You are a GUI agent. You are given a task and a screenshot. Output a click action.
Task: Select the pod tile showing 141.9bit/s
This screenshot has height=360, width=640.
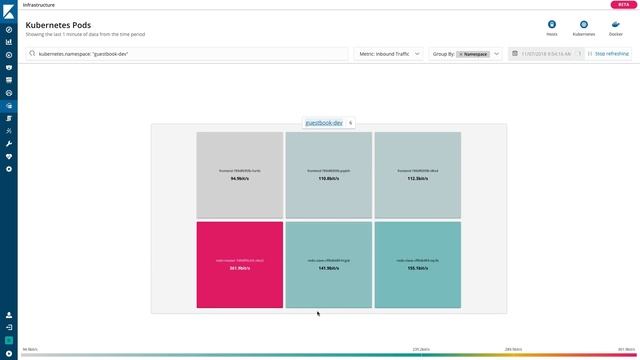coord(329,264)
